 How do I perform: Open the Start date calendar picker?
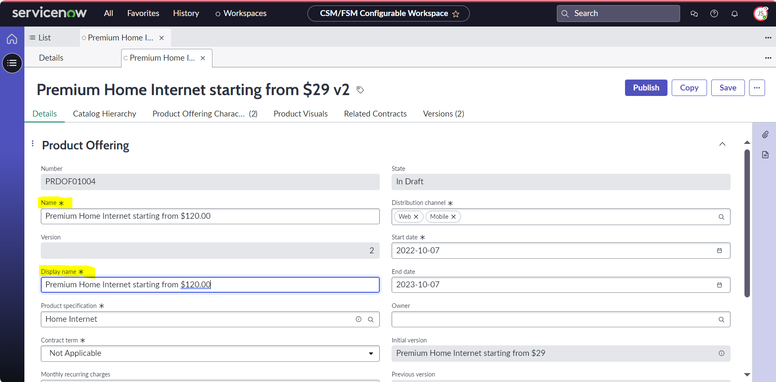coord(720,250)
